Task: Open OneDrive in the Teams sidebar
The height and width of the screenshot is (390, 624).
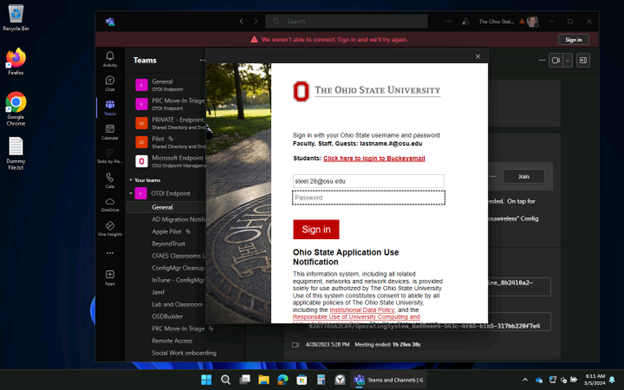Action: [110, 205]
